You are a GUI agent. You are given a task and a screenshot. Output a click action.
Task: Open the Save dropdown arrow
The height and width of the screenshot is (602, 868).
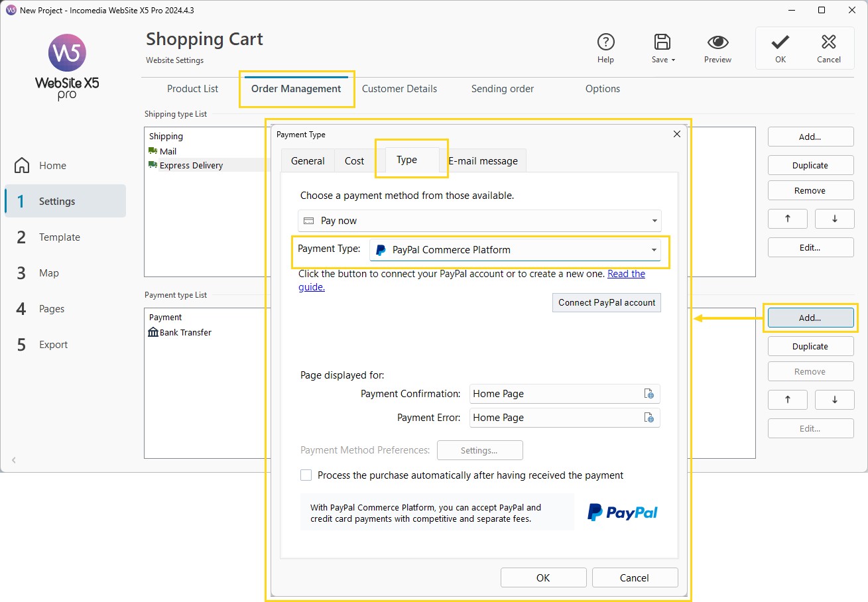click(673, 60)
